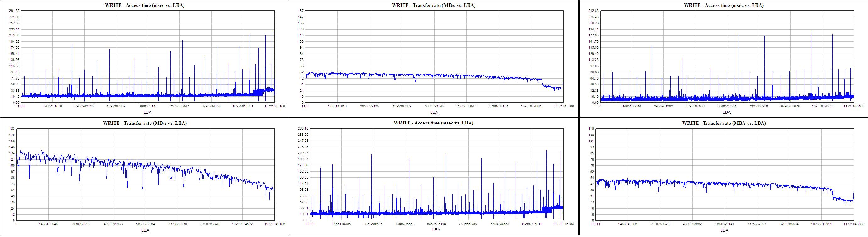Screen dimensions: 868x237
Task: Select the 155.41 y-axis label
Action: (14, 54)
